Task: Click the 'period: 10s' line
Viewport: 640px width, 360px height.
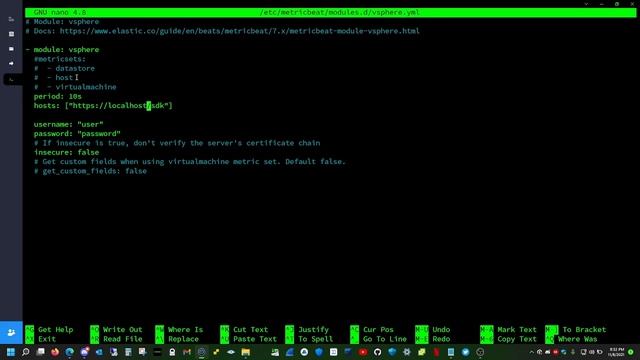Action: click(x=58, y=96)
